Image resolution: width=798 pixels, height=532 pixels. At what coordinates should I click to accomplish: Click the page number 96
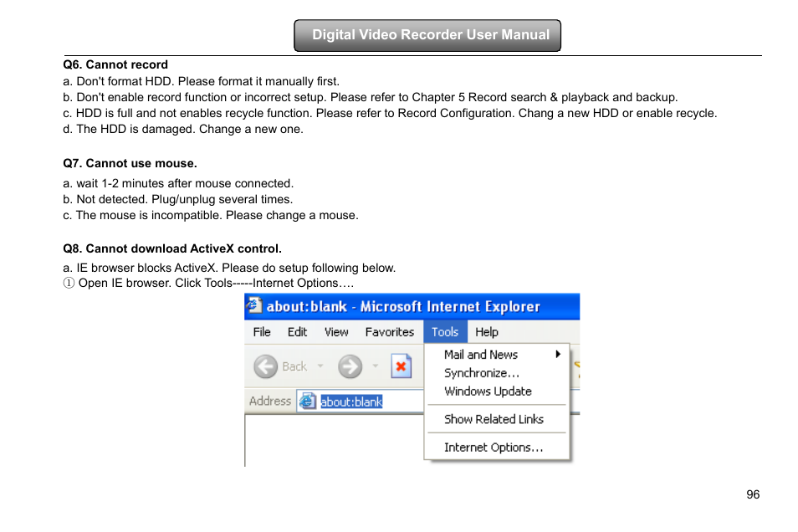pyautogui.click(x=753, y=494)
